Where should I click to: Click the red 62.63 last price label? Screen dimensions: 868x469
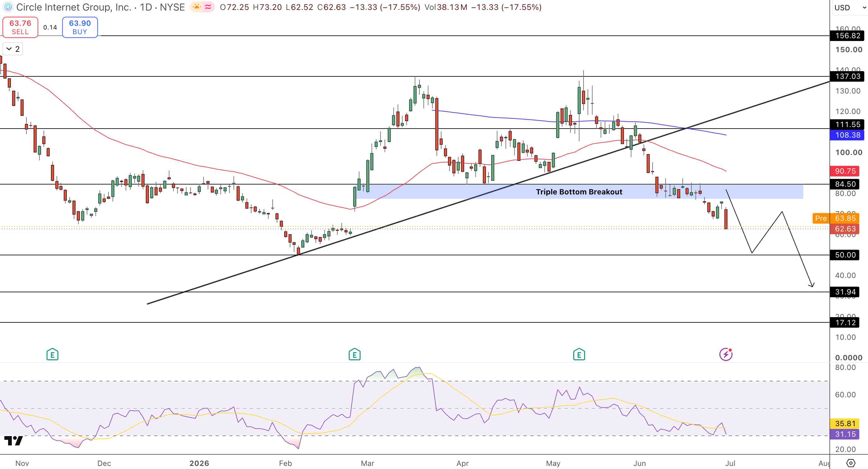(845, 229)
